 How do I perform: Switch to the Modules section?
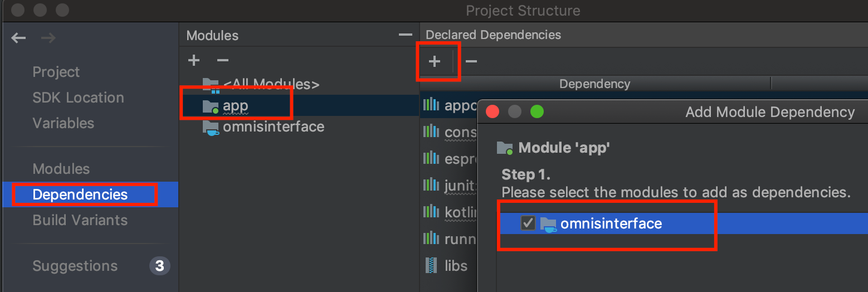click(x=61, y=169)
